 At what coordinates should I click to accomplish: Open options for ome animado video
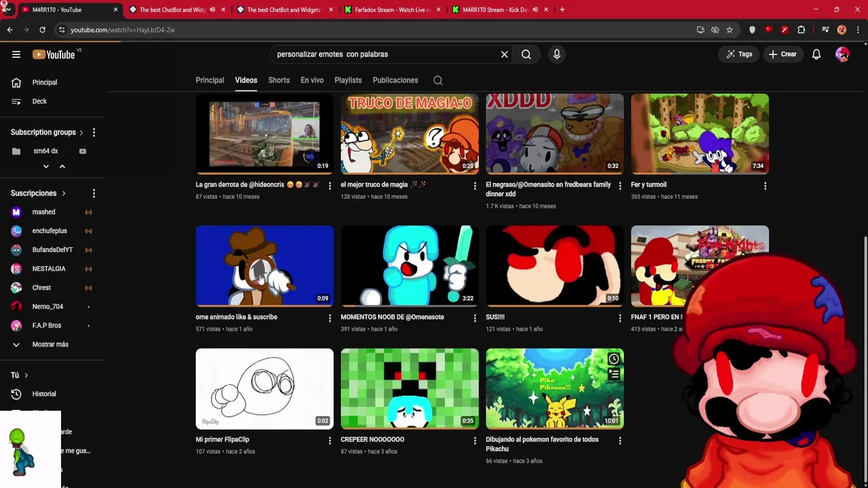point(330,318)
